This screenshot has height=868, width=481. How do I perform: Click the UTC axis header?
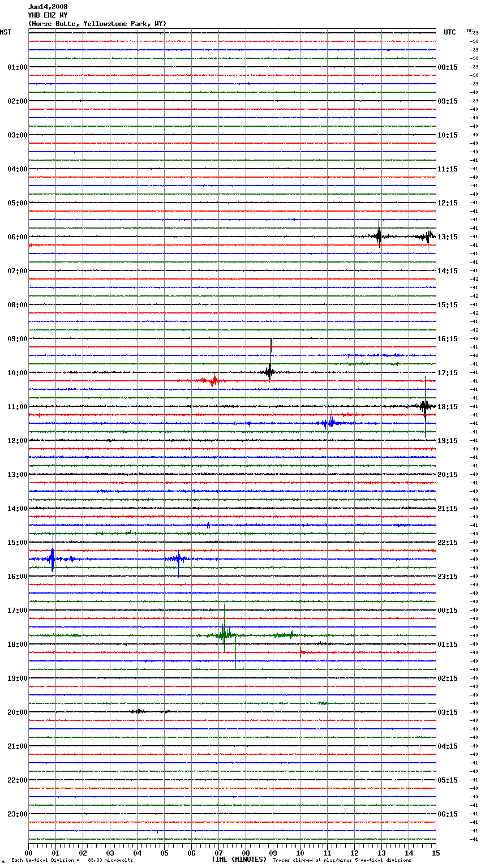(449, 32)
